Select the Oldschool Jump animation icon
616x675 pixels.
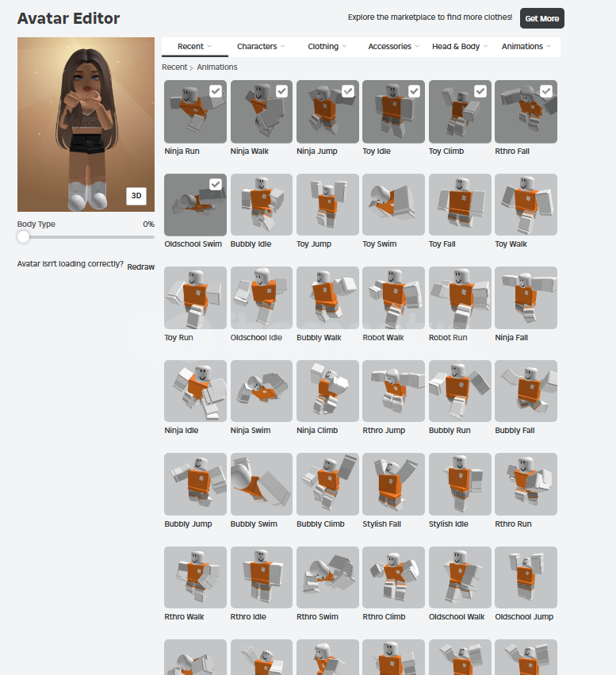coord(526,577)
